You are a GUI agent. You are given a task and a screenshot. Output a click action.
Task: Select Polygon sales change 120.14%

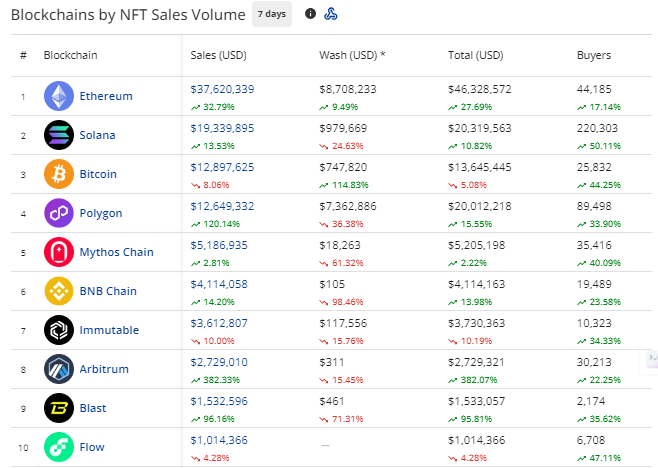(x=222, y=224)
